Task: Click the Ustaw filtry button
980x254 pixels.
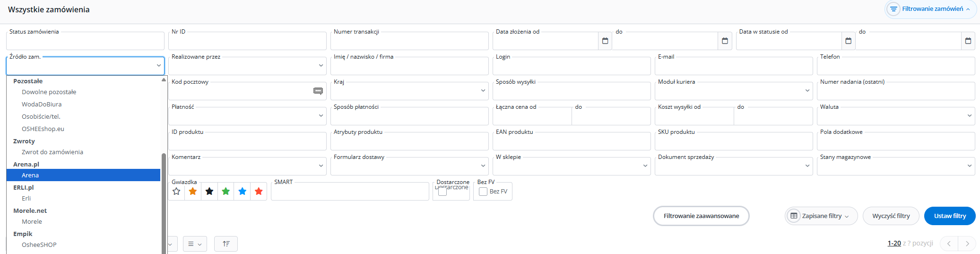Action: [x=949, y=216]
